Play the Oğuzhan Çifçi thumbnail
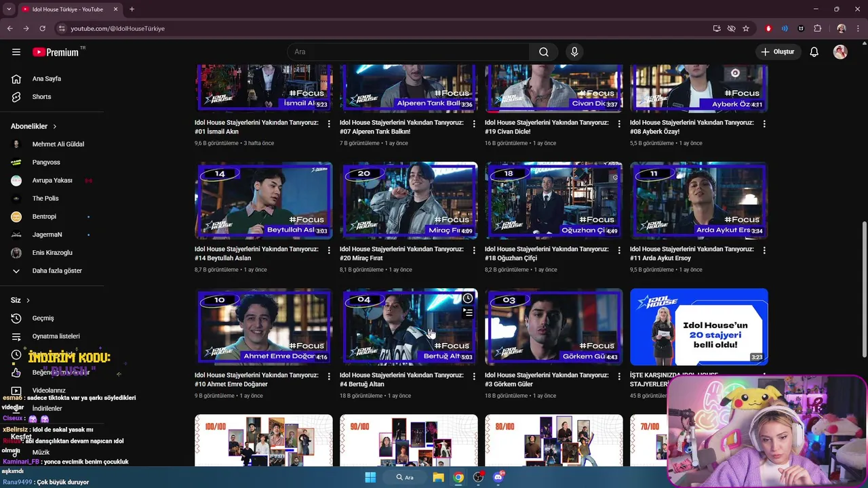 pos(554,201)
